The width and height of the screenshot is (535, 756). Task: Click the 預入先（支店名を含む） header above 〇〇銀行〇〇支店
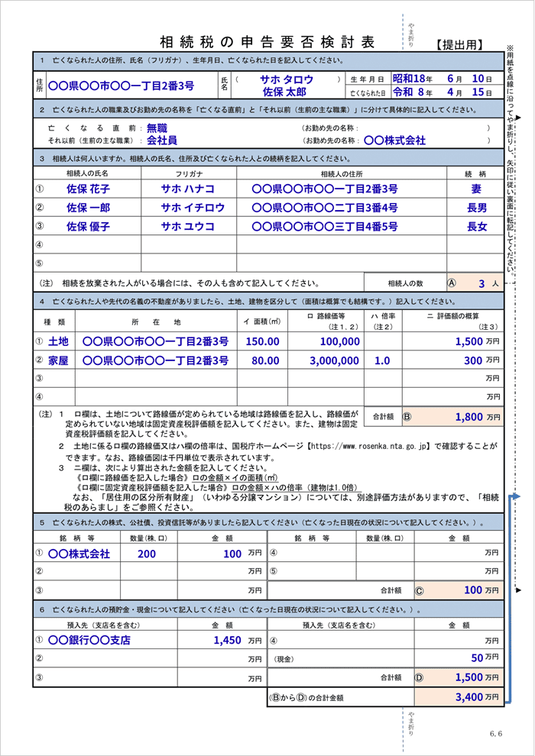pyautogui.click(x=104, y=625)
